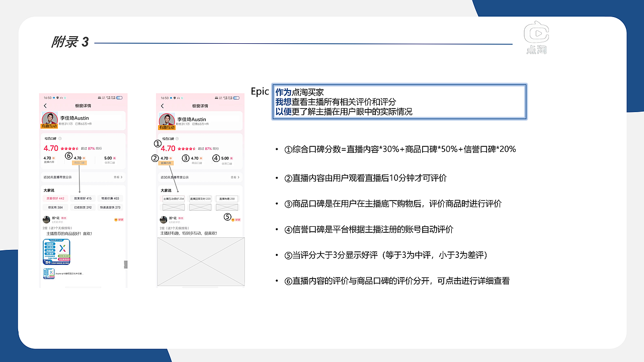This screenshot has height=362, width=644.
Task: Click bullet text starting ②直播内容由用户观看
Action: tap(365, 178)
